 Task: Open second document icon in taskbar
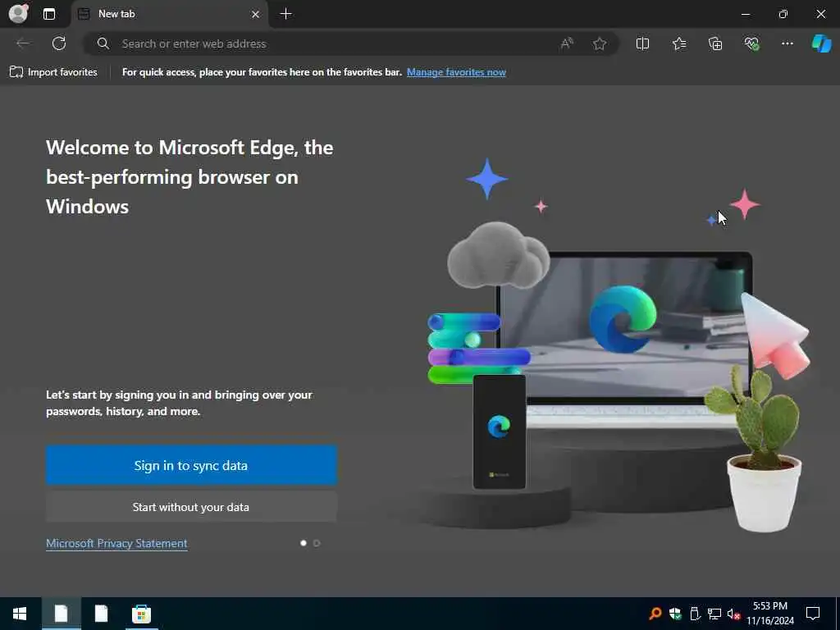click(x=101, y=614)
